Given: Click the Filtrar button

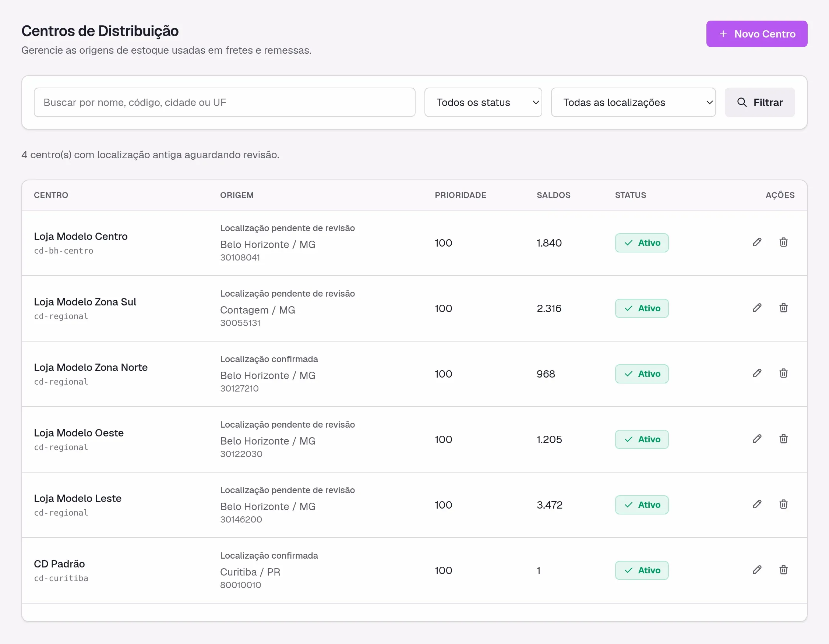Looking at the screenshot, I should click(x=759, y=102).
